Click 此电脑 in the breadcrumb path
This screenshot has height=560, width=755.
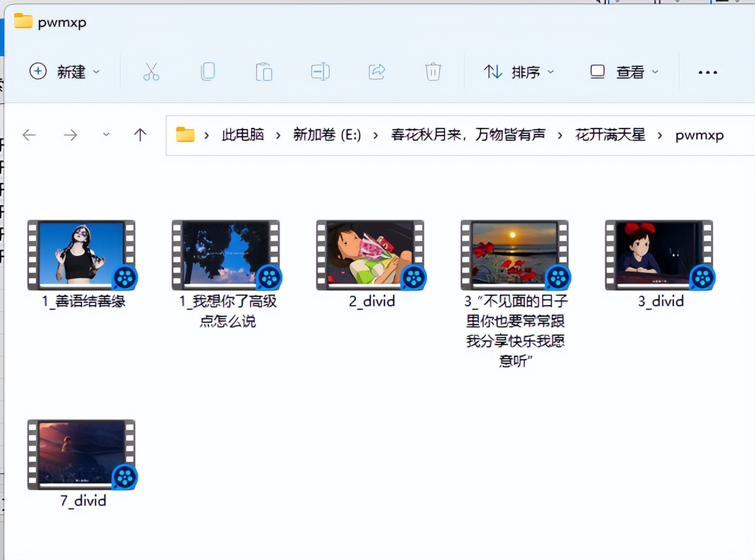click(242, 134)
